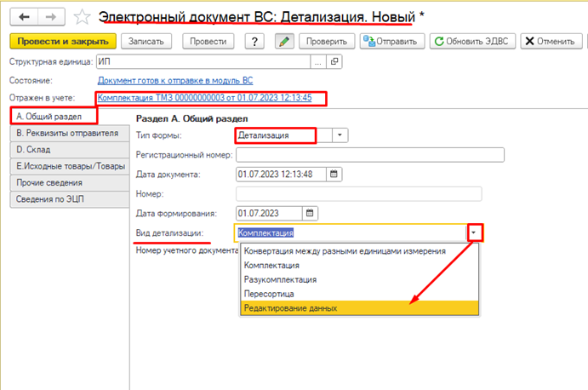Click the open icon beside Структурная единица

(x=334, y=61)
